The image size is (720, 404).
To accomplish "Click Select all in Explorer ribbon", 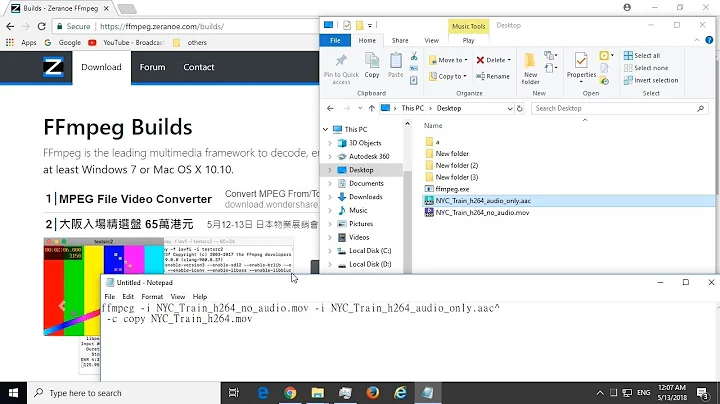I will pyautogui.click(x=642, y=56).
